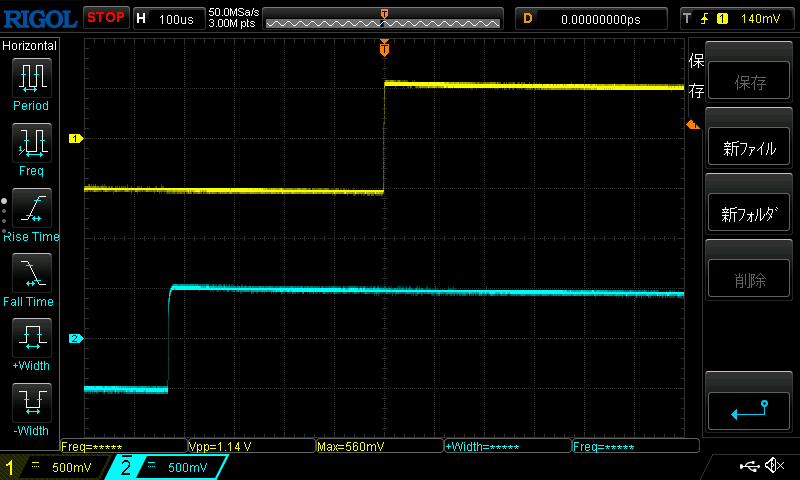Select the Rise Time measurement icon
The image size is (800, 480).
32,208
